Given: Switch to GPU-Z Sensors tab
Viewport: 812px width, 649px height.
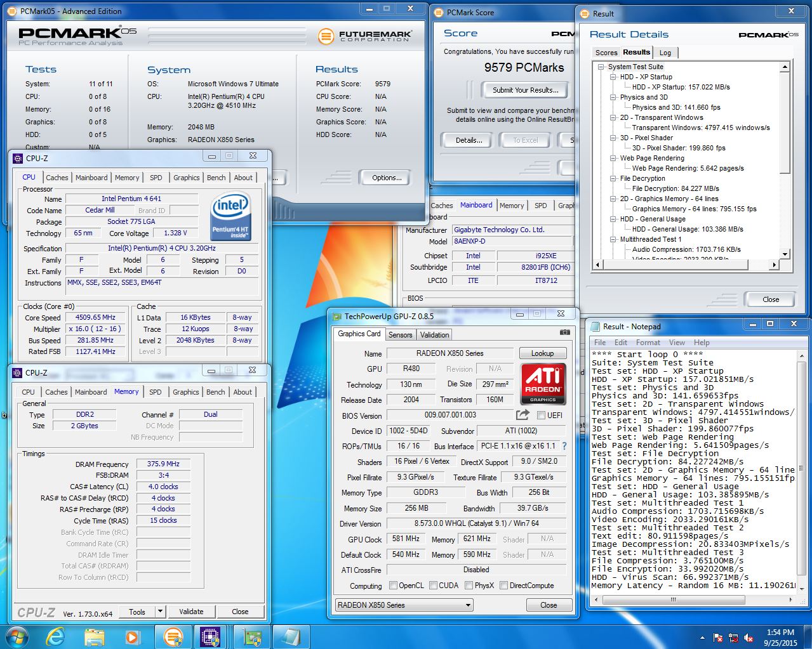Looking at the screenshot, I should 400,334.
